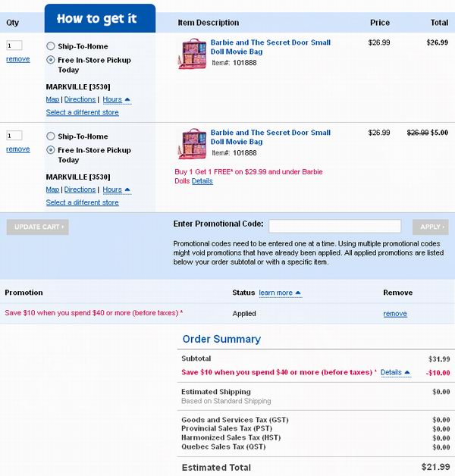
Task: Click the Update Cart button
Action: pos(38,227)
